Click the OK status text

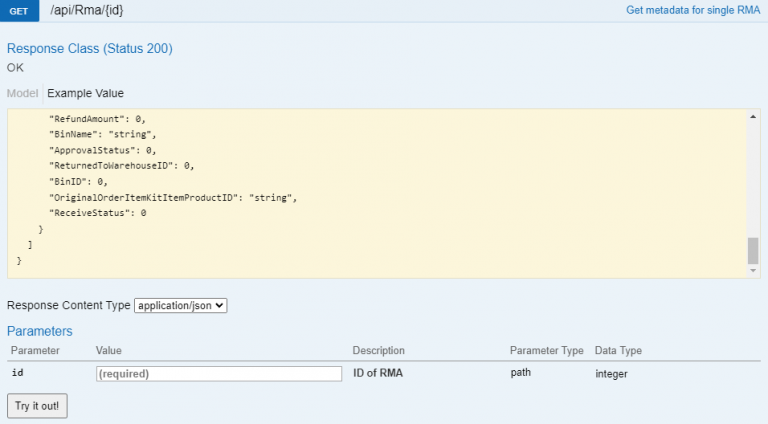pyautogui.click(x=15, y=68)
